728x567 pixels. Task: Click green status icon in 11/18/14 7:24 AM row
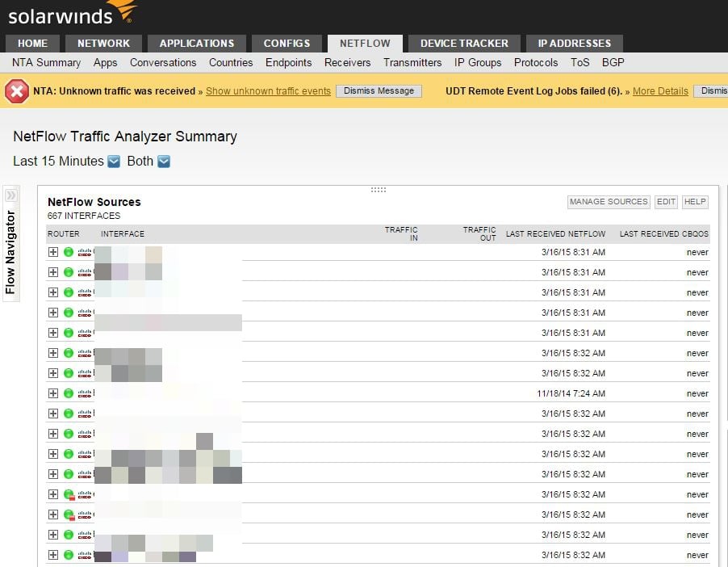[69, 393]
